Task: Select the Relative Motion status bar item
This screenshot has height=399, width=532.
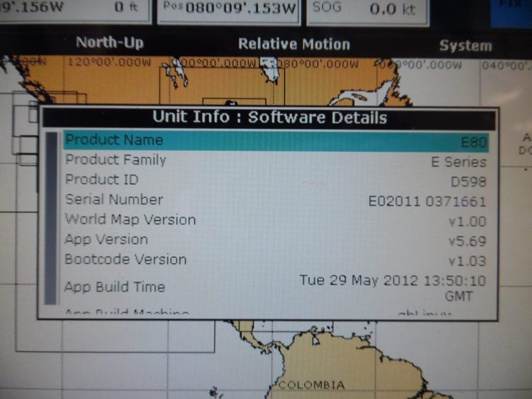Action: click(x=294, y=44)
